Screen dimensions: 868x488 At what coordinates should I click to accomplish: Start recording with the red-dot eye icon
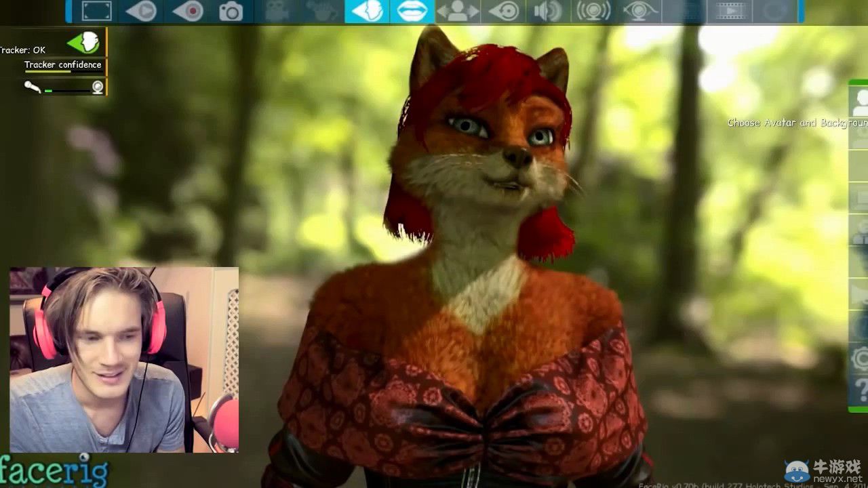click(x=186, y=11)
